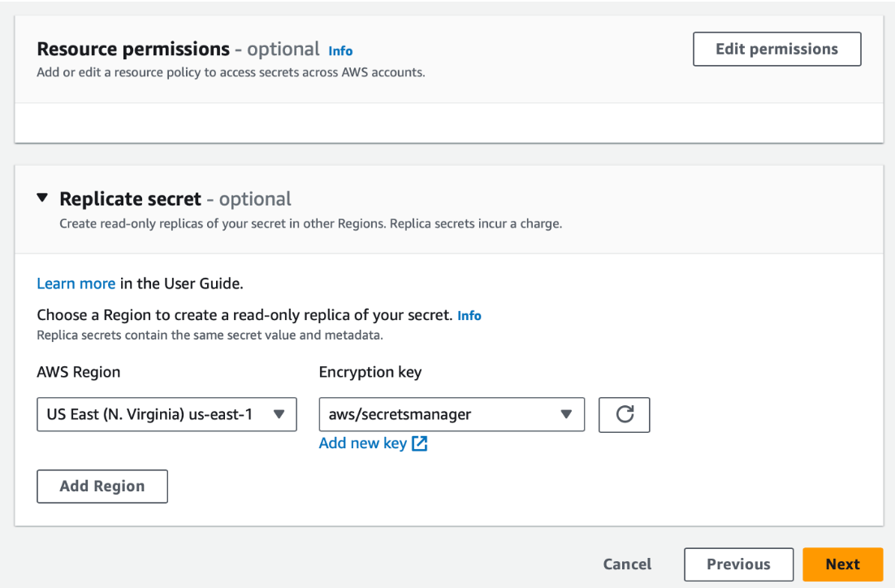This screenshot has height=588, width=895.
Task: Go back with the Previous button
Action: coord(738,564)
